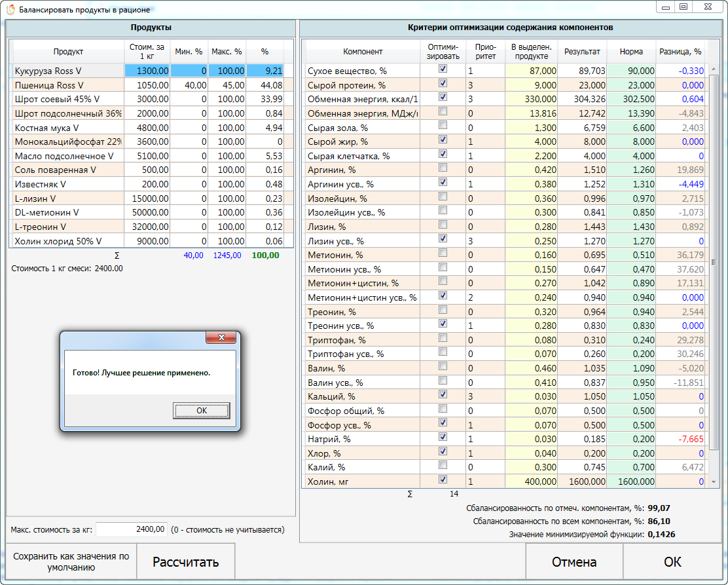728x585 pixels.
Task: Confirm with the large OK button at bottom right
Action: 672,562
